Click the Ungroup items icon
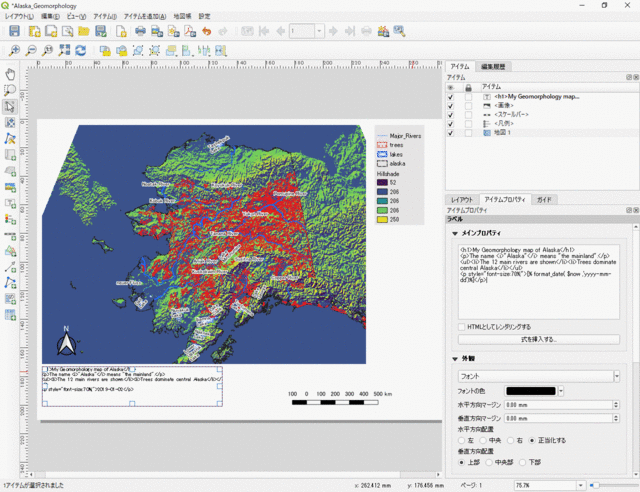Viewport: 640px width, 492px height. click(x=154, y=50)
